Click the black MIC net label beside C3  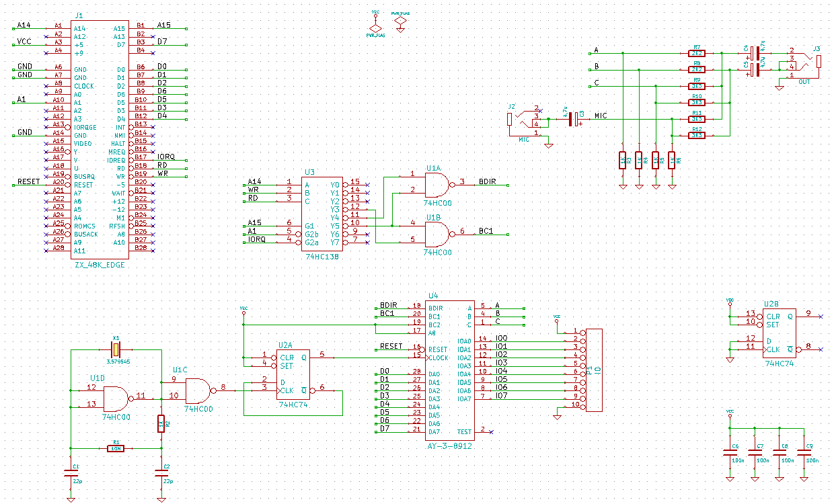601,116
